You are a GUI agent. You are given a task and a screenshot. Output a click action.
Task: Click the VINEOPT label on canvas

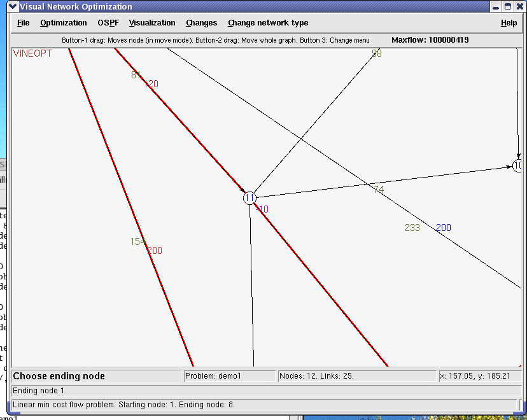[32, 53]
